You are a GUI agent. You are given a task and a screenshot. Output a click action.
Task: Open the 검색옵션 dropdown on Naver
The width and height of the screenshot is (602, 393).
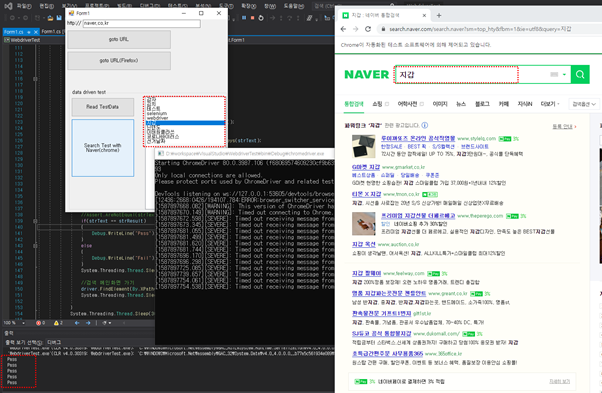[584, 104]
